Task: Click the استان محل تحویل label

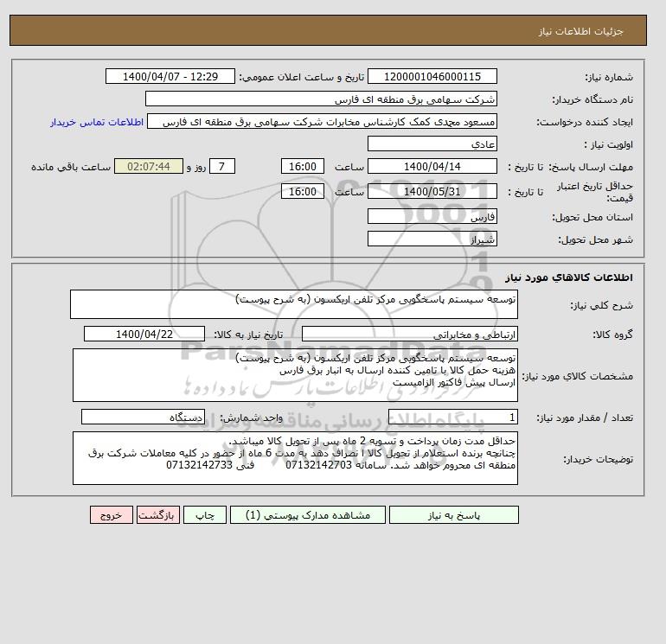Action: coord(592,217)
